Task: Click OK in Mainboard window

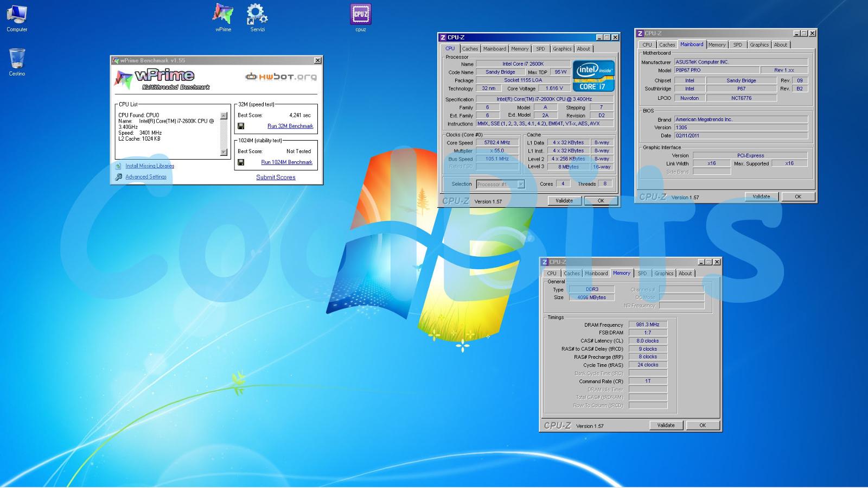Action: coord(798,197)
